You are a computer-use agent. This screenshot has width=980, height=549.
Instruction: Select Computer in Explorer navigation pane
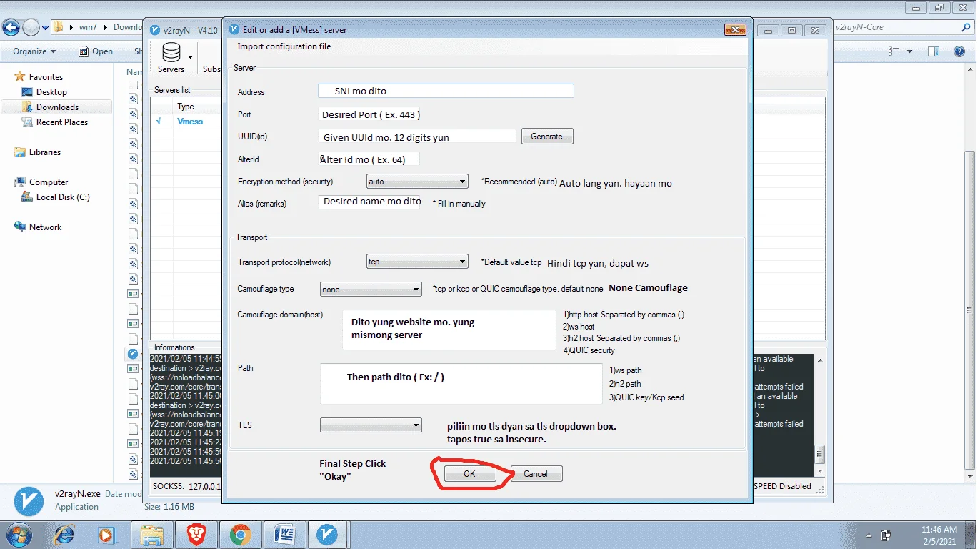click(x=49, y=182)
